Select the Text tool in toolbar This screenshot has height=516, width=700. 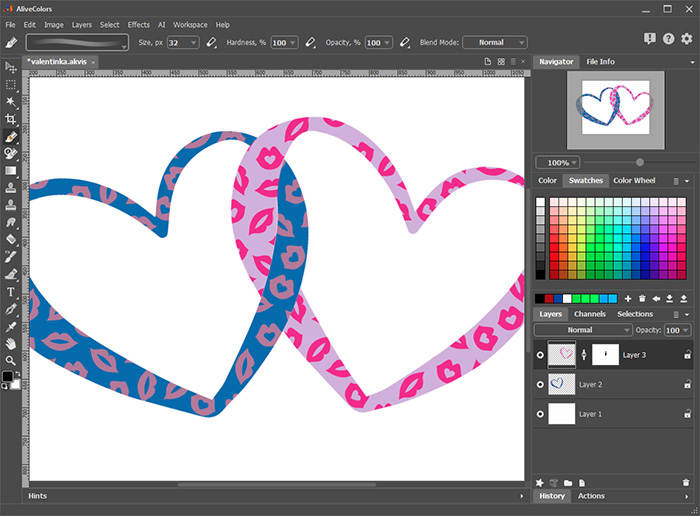pyautogui.click(x=11, y=291)
